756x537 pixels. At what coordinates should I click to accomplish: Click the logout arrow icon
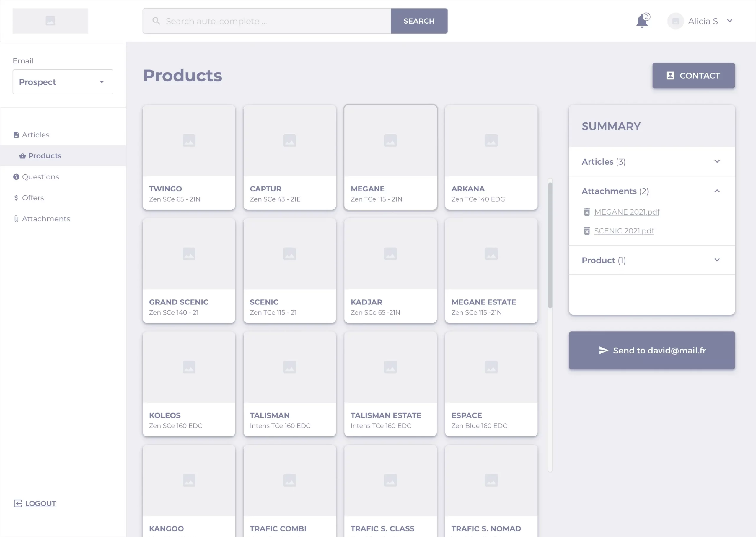(x=17, y=503)
